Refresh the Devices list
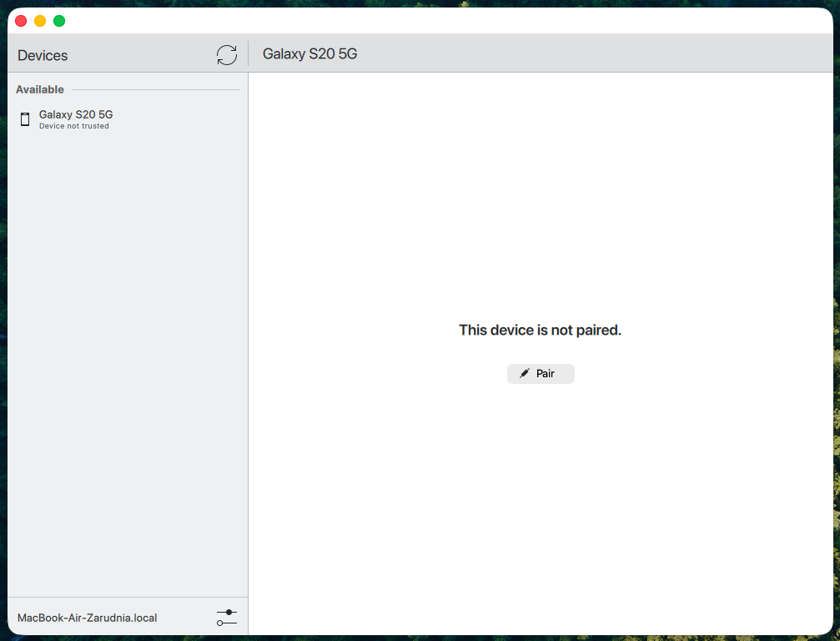The image size is (840, 641). coord(227,54)
